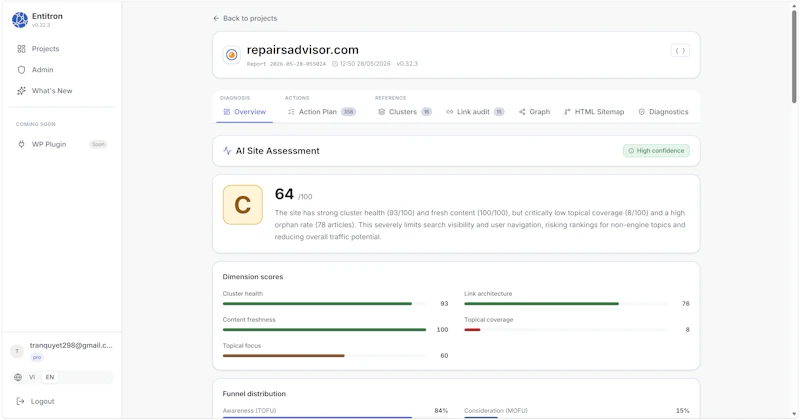This screenshot has width=800, height=420.
Task: Go back to projects
Action: [x=245, y=18]
